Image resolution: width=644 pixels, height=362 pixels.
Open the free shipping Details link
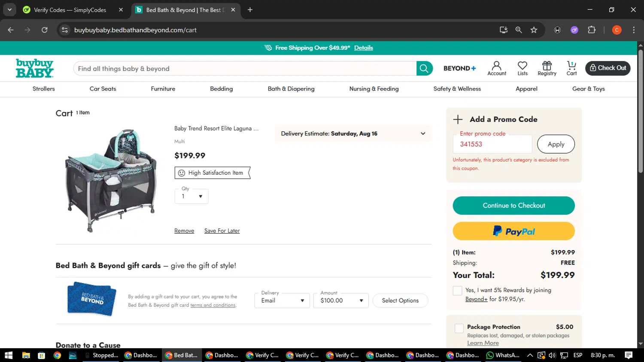pyautogui.click(x=364, y=48)
